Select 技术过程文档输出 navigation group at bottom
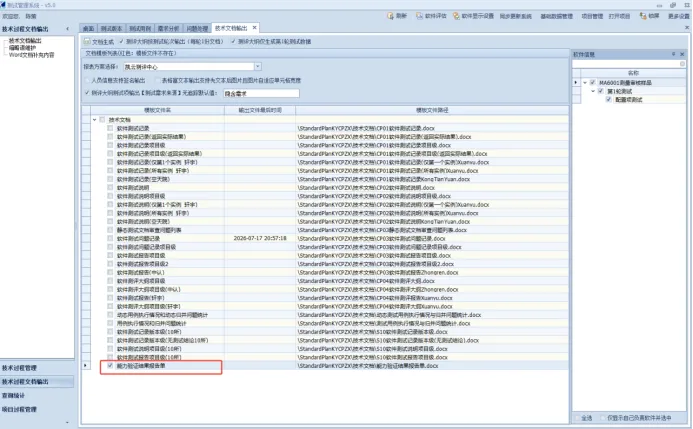 click(37, 381)
